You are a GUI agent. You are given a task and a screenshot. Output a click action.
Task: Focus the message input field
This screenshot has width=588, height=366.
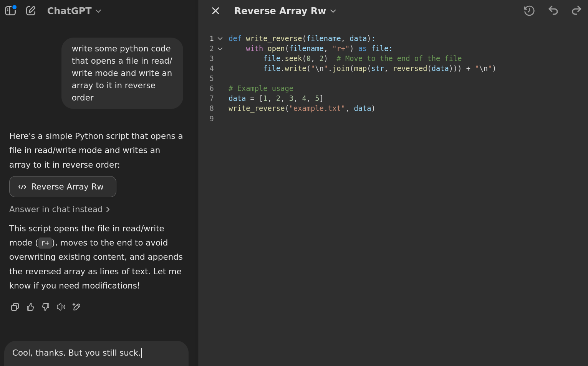coord(96,353)
